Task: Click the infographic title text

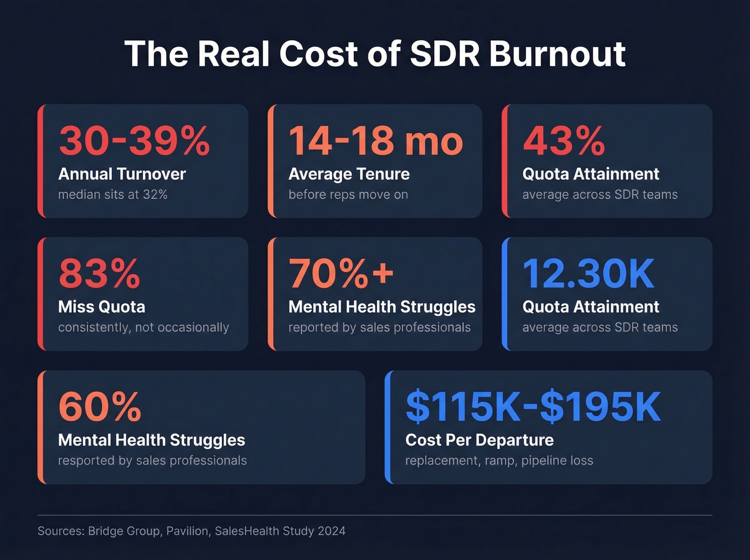Action: point(375,54)
